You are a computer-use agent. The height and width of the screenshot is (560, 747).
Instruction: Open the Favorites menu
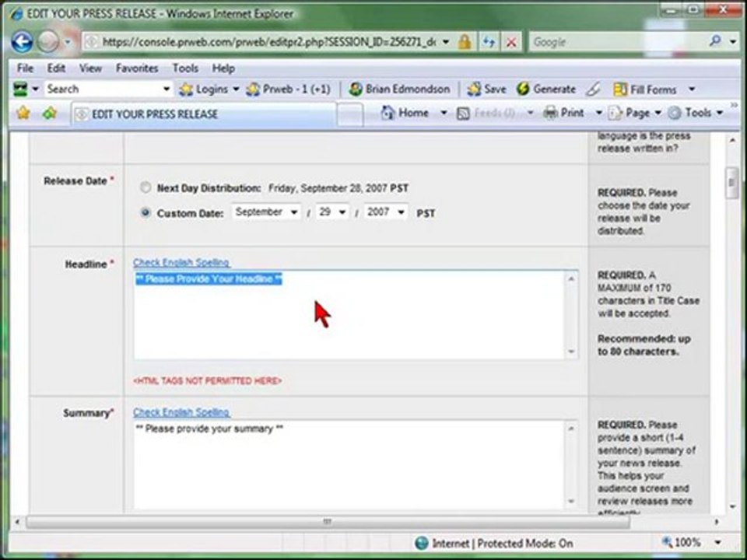pyautogui.click(x=137, y=68)
